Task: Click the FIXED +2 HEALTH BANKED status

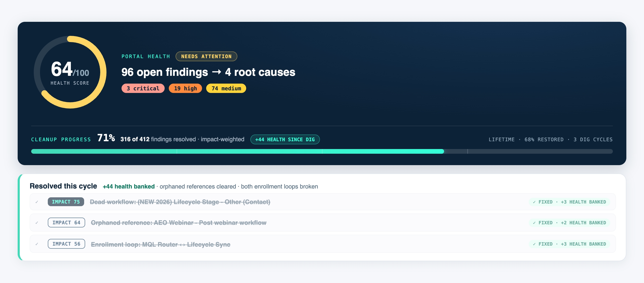Action: pos(569,223)
